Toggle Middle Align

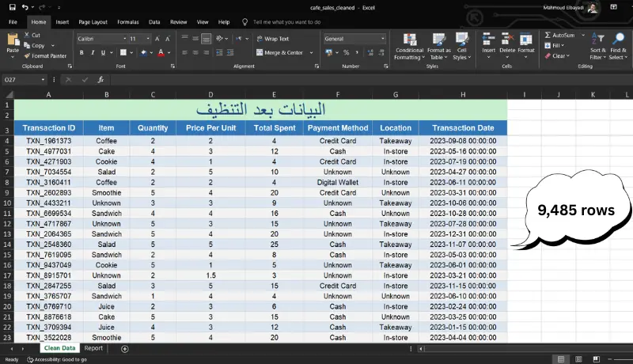pyautogui.click(x=195, y=38)
